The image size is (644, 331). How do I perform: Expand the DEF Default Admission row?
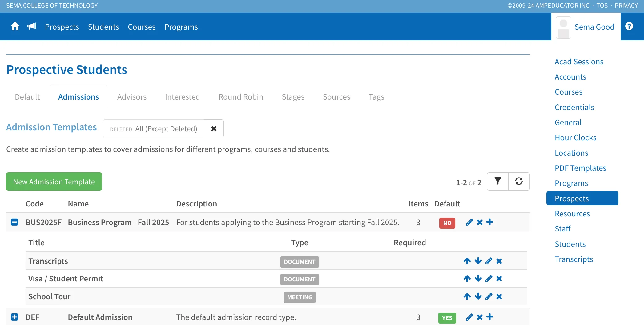[14, 317]
